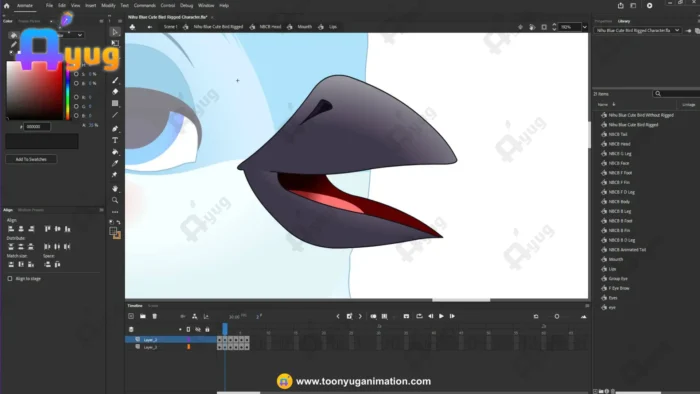700x394 pixels.
Task: Click the Home icon
Action: pos(7,6)
